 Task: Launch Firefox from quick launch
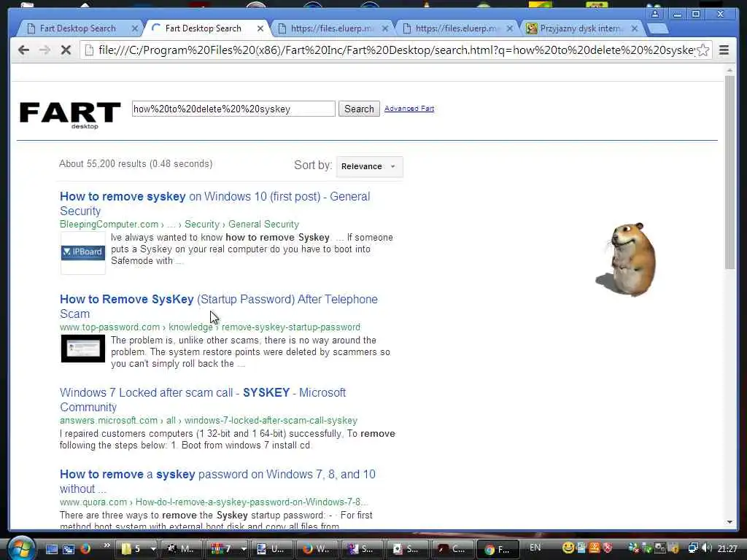pyautogui.click(x=85, y=549)
